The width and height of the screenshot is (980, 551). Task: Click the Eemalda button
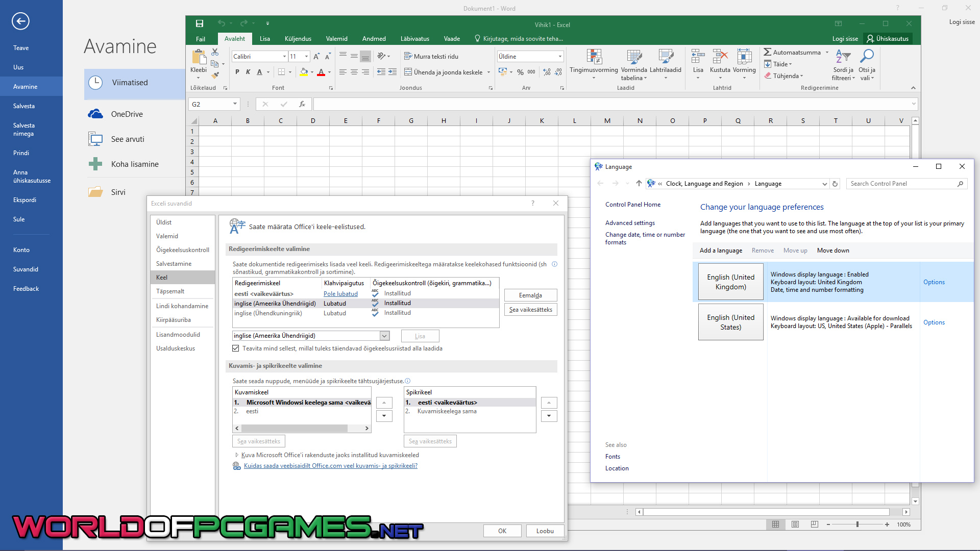click(531, 295)
